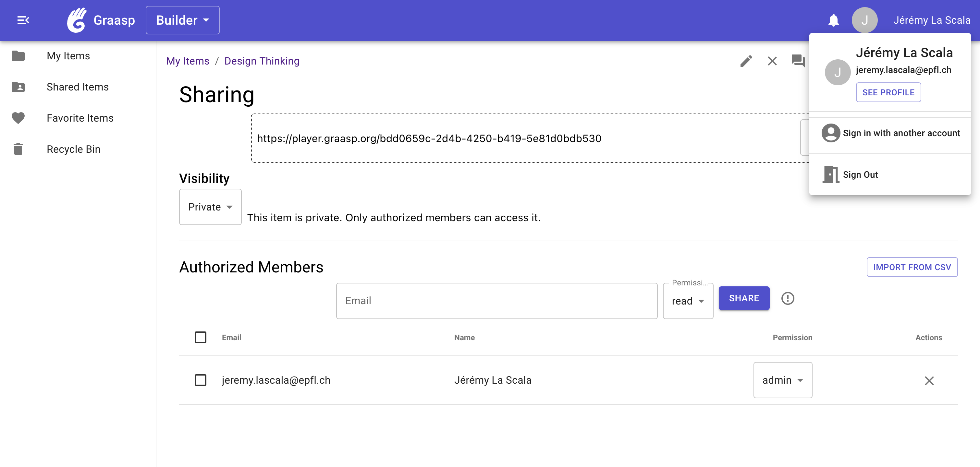The height and width of the screenshot is (467, 980).
Task: Open the Recycle Bin trash icon
Action: click(18, 149)
